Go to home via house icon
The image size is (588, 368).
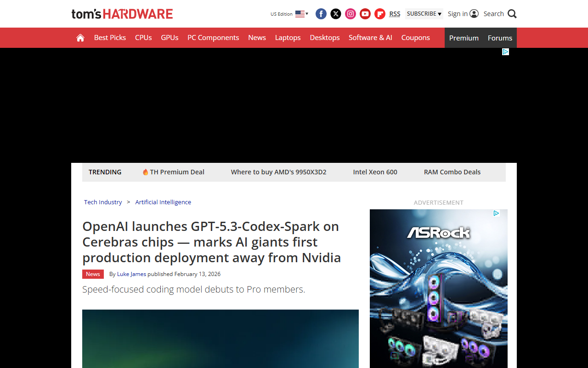click(80, 38)
